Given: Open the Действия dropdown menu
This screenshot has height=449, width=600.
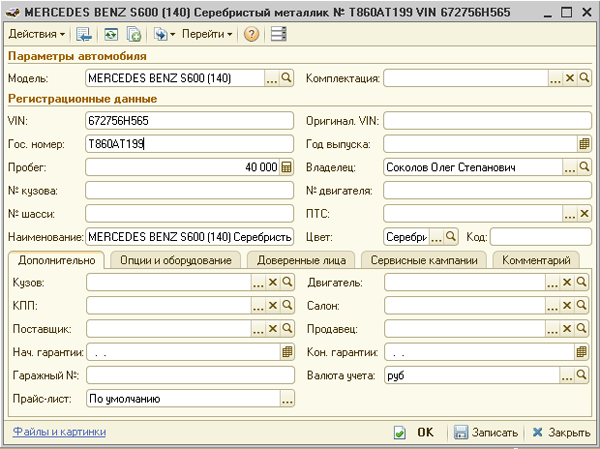Looking at the screenshot, I should pos(36,34).
